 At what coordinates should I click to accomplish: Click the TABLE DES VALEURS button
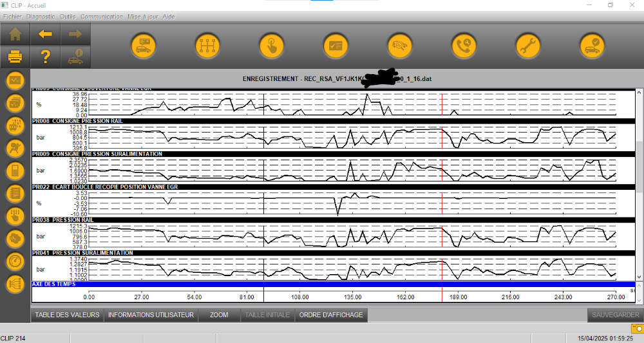pyautogui.click(x=67, y=315)
